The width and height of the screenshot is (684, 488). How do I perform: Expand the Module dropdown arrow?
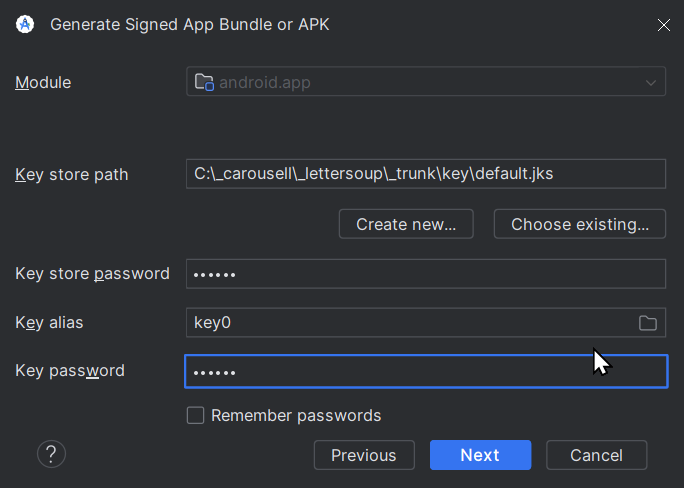pos(651,82)
